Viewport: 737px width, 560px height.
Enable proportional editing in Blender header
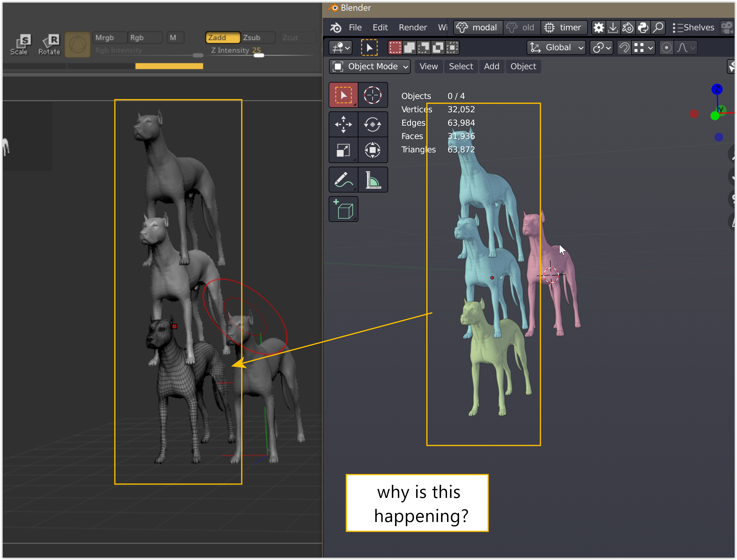[667, 47]
